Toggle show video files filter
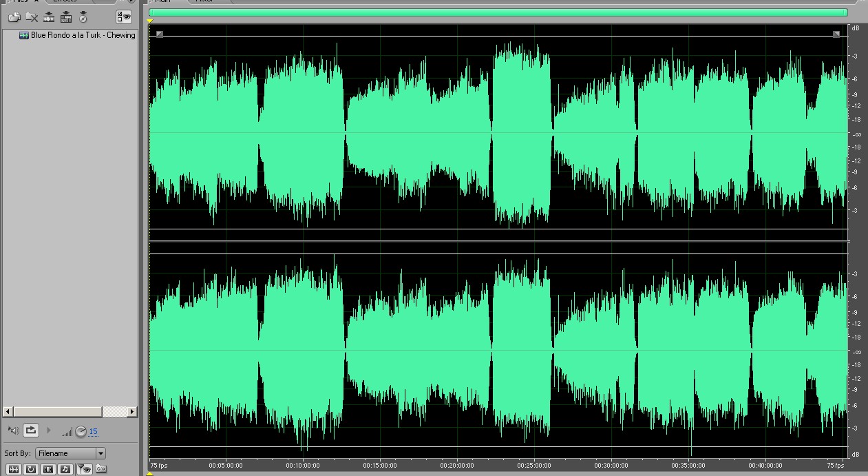 point(48,469)
